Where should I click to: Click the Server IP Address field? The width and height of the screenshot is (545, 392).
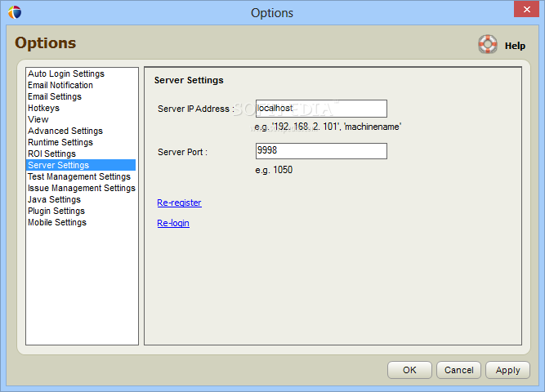tap(321, 109)
